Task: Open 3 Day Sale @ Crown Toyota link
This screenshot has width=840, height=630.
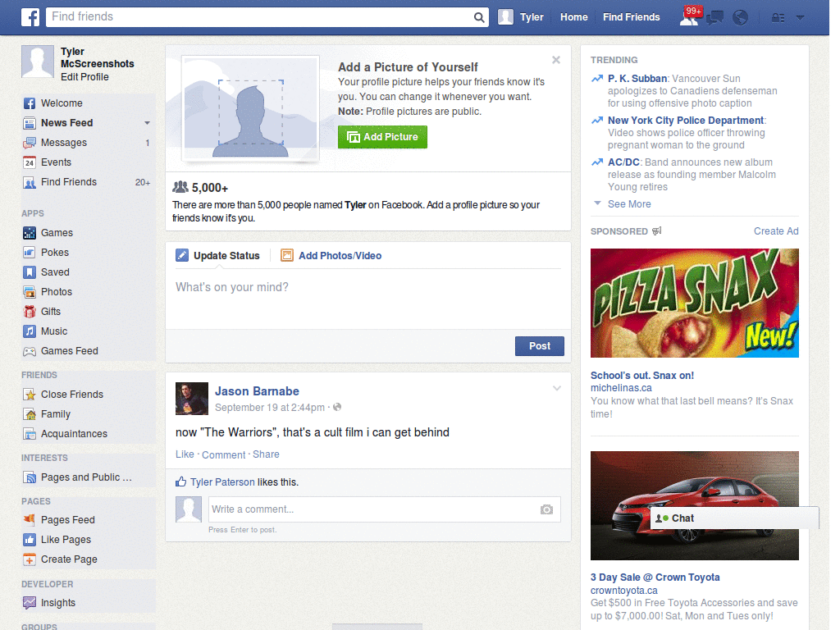Action: click(x=655, y=577)
